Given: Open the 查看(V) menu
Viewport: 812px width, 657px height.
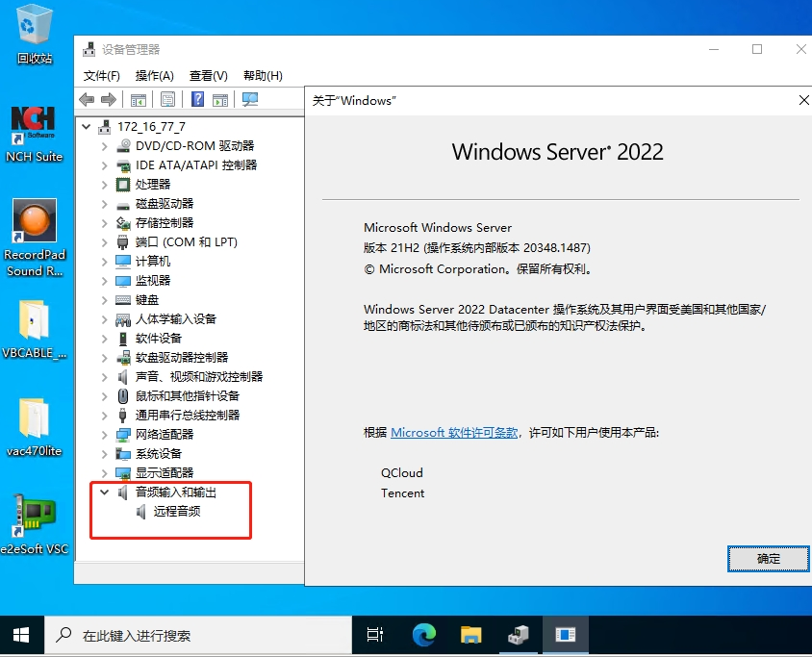Looking at the screenshot, I should 208,76.
